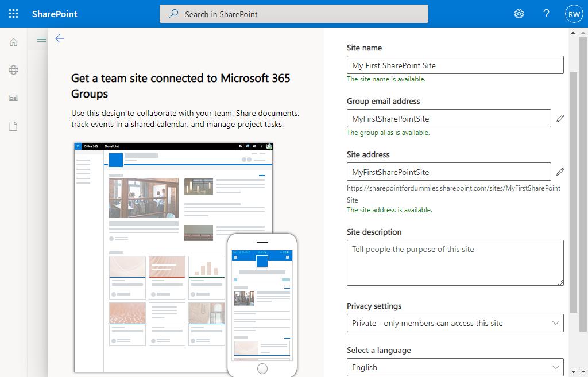Edit site address with pencil icon
This screenshot has width=588, height=377.
tap(560, 172)
